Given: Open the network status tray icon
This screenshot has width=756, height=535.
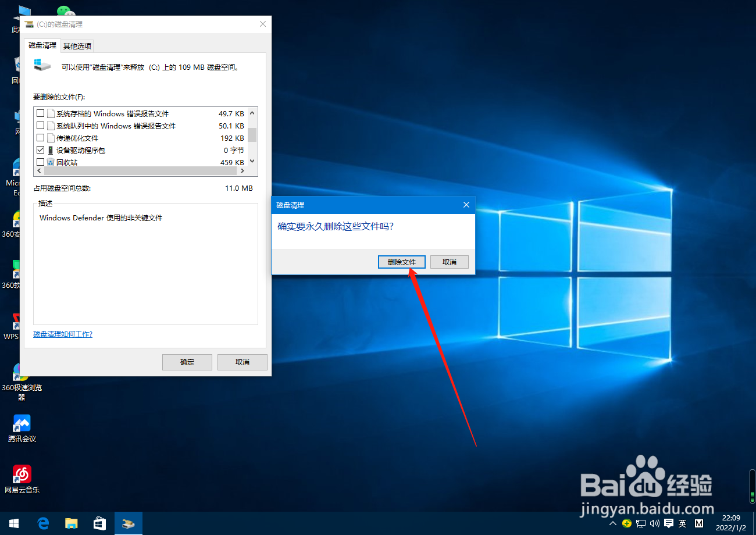Looking at the screenshot, I should 641,523.
